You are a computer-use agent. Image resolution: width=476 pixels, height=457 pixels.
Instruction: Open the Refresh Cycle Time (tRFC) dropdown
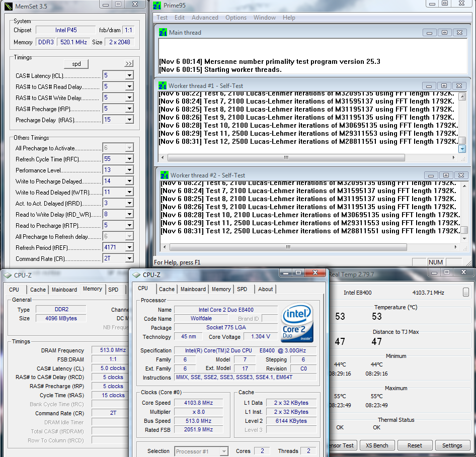129,159
